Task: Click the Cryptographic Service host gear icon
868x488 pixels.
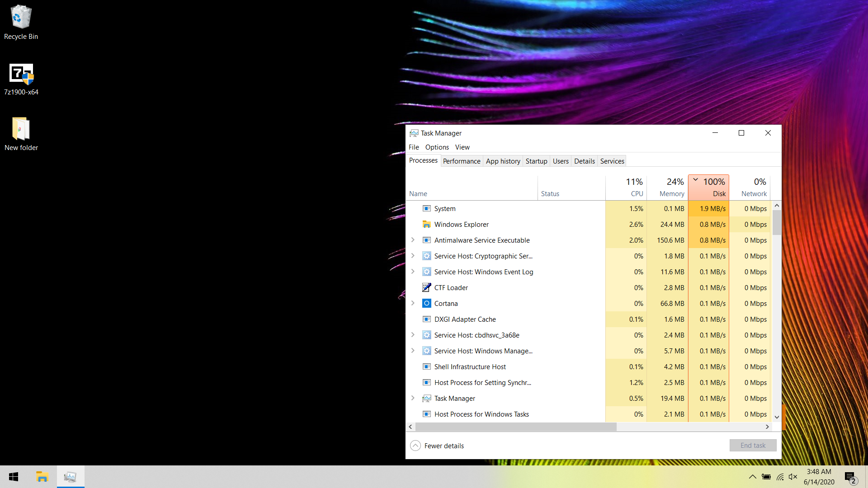Action: click(x=426, y=256)
